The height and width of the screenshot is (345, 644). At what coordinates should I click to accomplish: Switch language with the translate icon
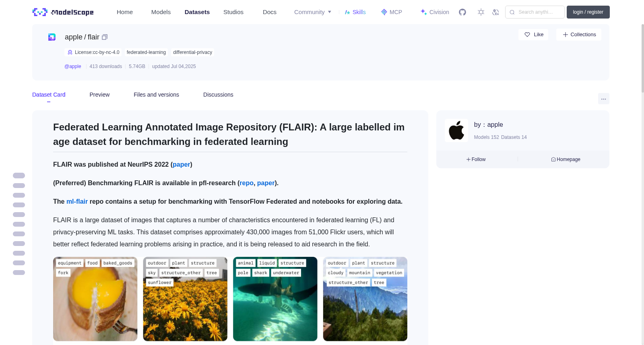(496, 12)
